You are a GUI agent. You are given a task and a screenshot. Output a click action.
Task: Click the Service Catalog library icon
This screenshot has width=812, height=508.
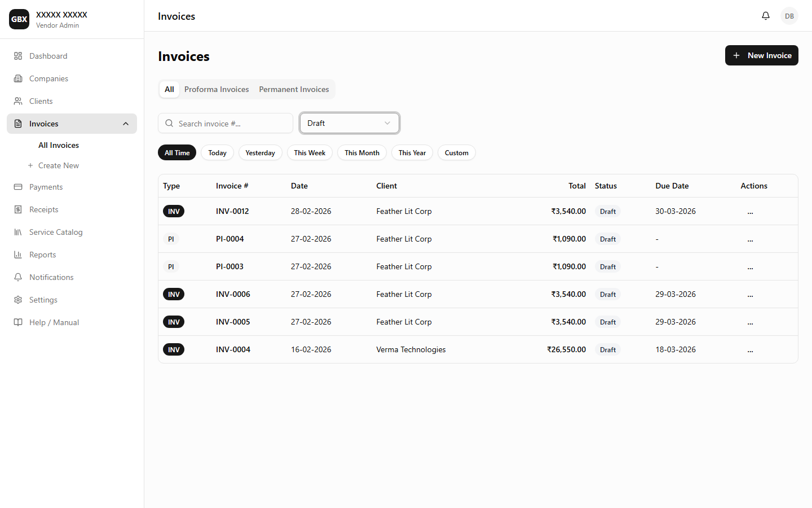18,232
